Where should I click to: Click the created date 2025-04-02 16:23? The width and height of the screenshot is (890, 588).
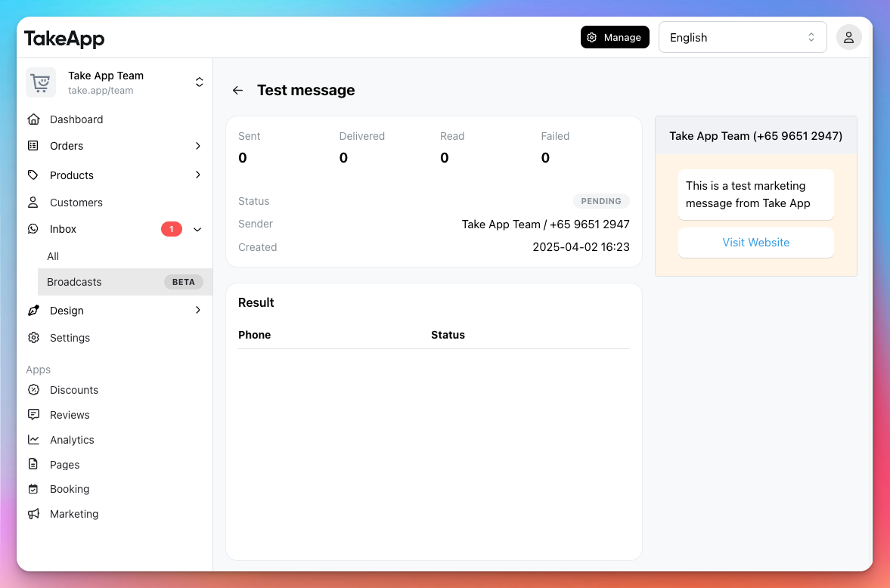click(581, 247)
